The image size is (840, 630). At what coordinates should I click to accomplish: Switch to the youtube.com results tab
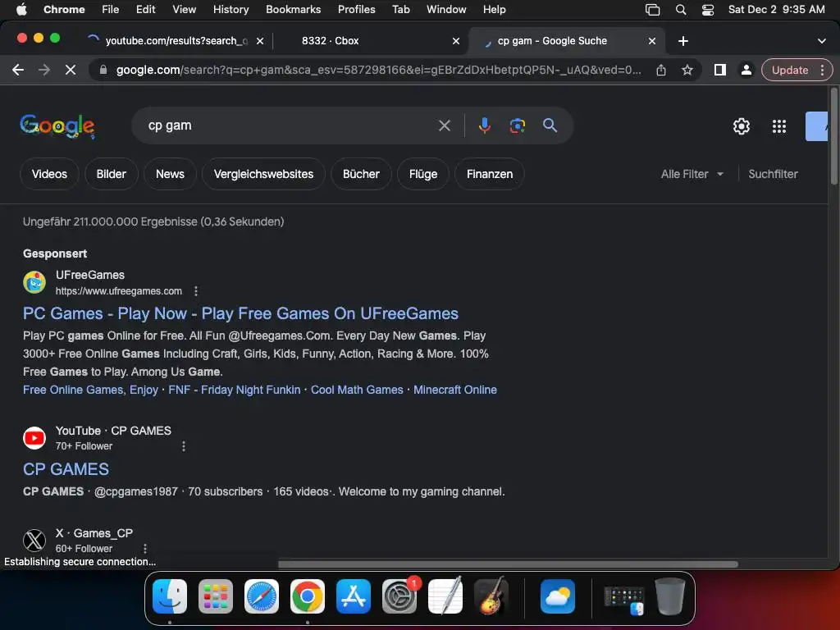[176, 41]
